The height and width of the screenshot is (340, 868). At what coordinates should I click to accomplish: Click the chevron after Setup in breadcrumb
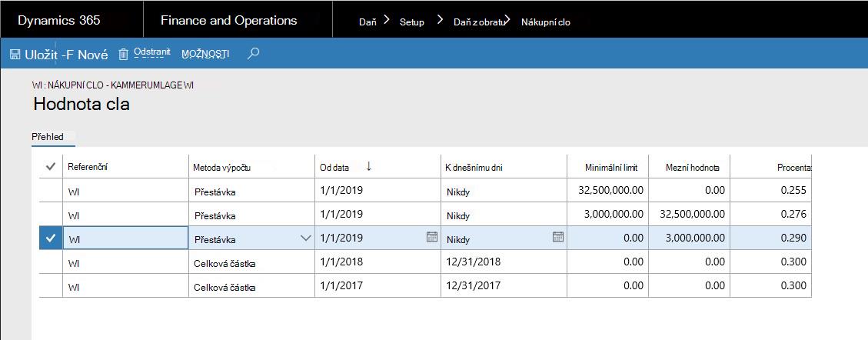click(440, 20)
